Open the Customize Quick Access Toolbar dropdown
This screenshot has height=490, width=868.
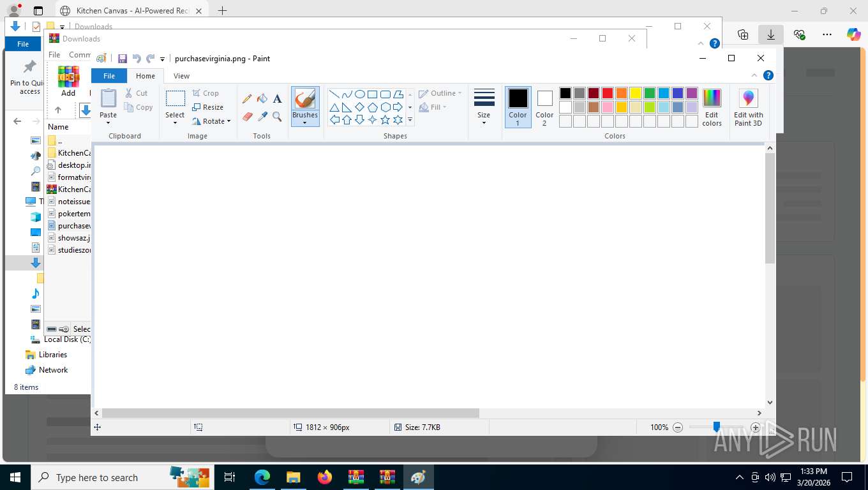pos(162,59)
